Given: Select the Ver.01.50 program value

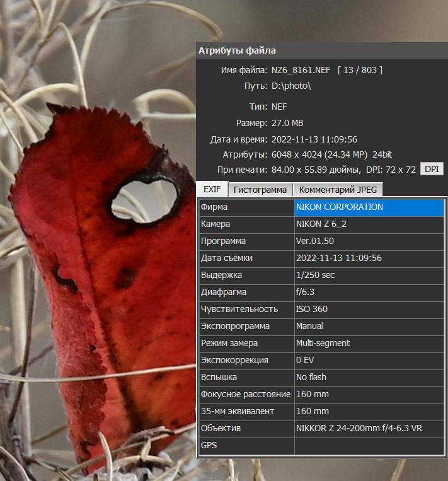Looking at the screenshot, I should click(x=369, y=241).
